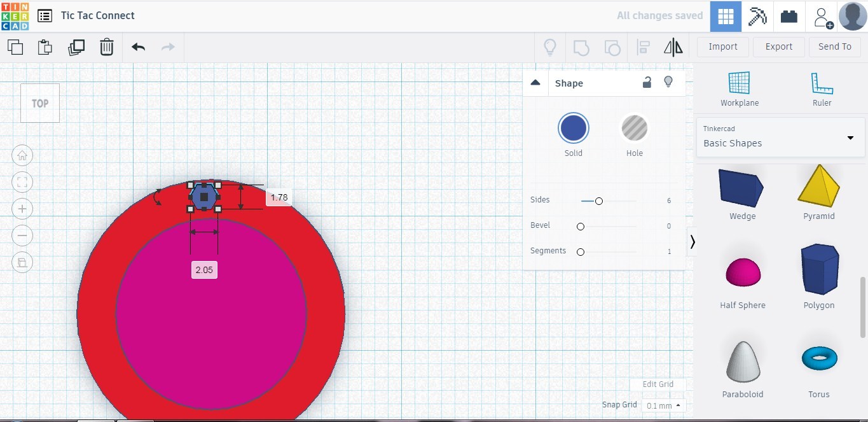This screenshot has width=868, height=422.
Task: Open the Snap Grid 0.1 mm dropdown
Action: click(663, 405)
